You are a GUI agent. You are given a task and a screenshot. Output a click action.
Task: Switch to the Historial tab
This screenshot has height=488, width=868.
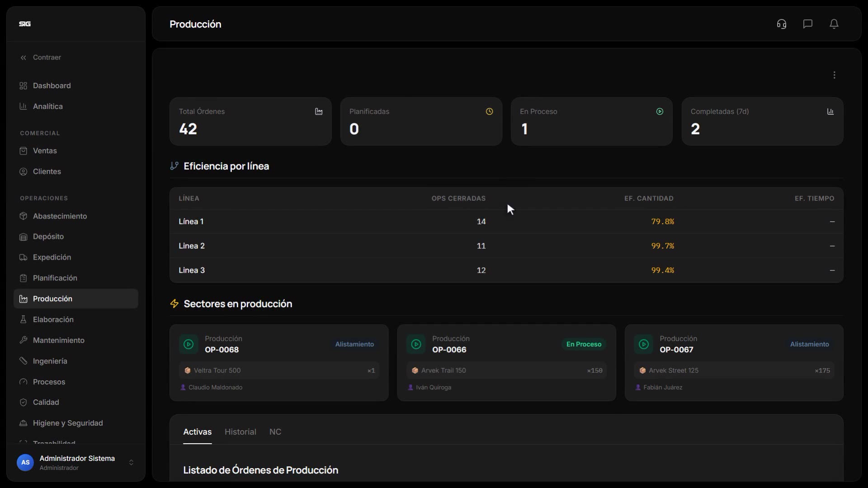click(241, 432)
